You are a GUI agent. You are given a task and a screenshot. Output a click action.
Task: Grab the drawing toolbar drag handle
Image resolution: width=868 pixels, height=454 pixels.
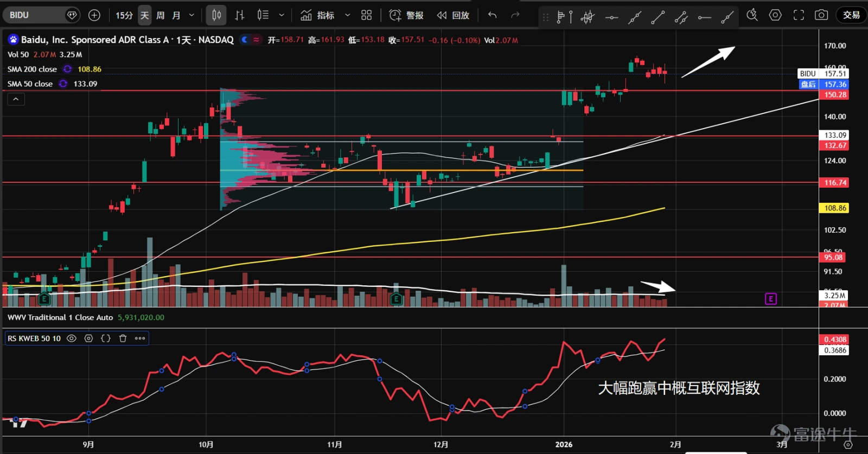pyautogui.click(x=546, y=17)
